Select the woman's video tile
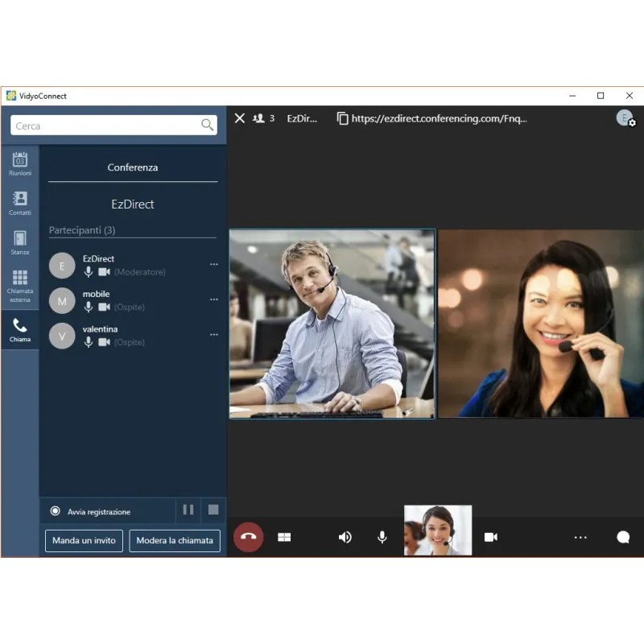 click(541, 324)
